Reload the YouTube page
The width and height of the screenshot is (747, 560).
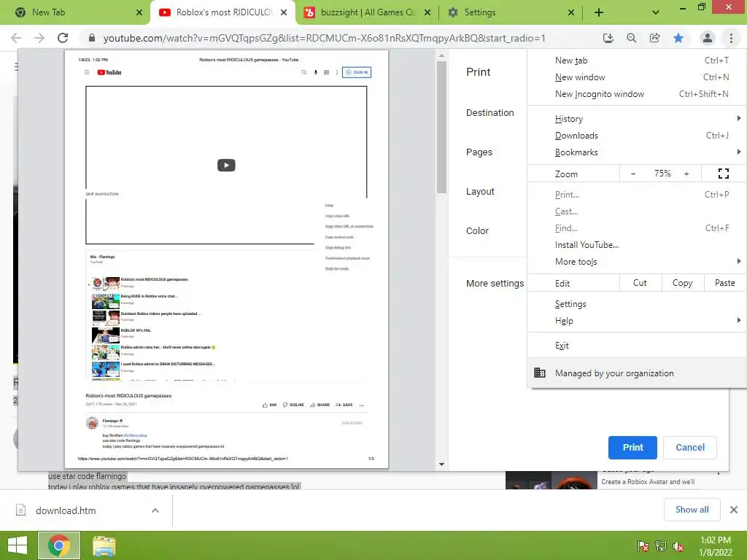(x=63, y=38)
